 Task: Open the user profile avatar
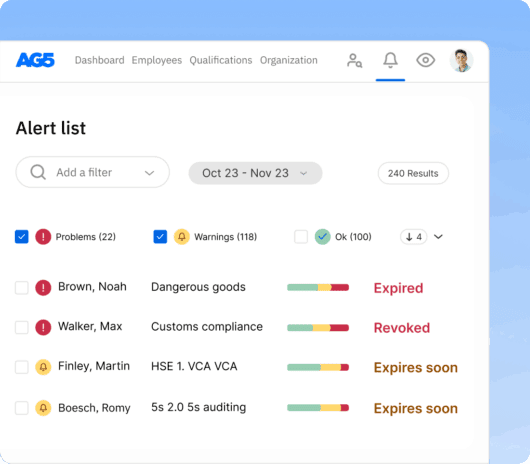(461, 60)
